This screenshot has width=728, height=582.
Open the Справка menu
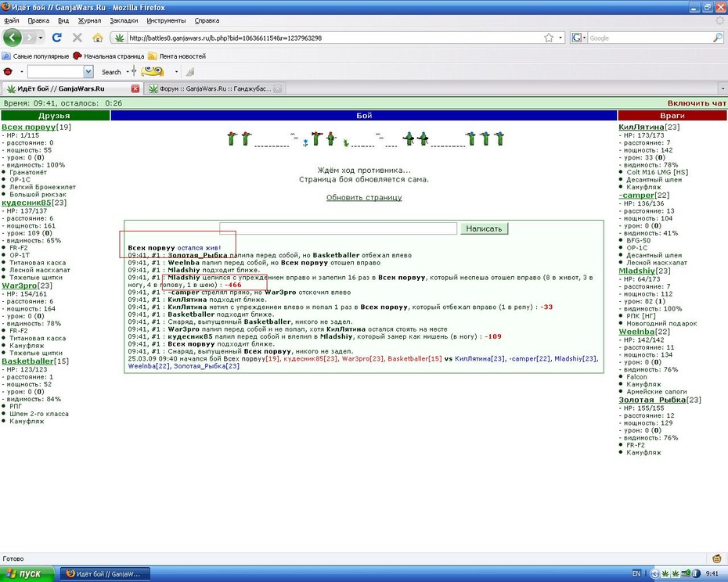(207, 20)
